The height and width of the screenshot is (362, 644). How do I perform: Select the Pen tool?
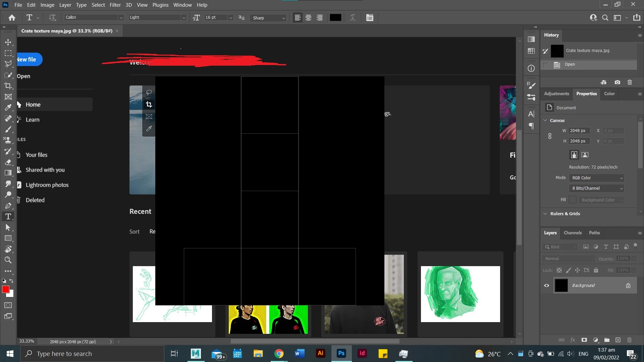click(8, 206)
